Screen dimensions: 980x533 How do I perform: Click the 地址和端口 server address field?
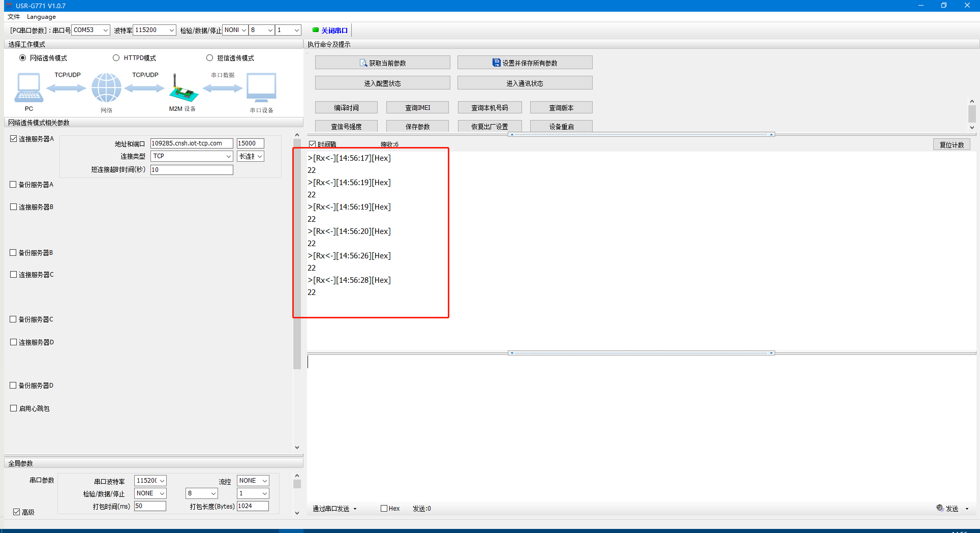coord(191,143)
